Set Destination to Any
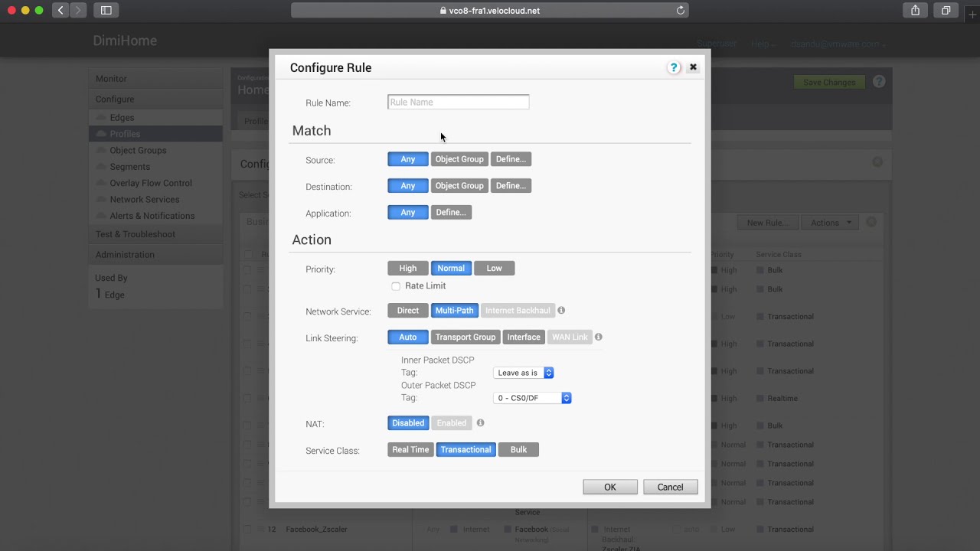 (x=408, y=186)
